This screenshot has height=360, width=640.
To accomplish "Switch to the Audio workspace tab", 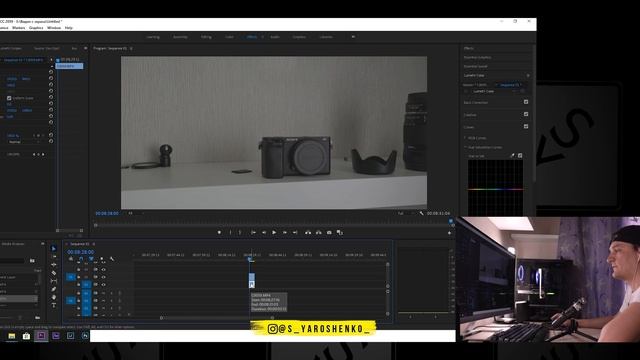I will [x=275, y=37].
